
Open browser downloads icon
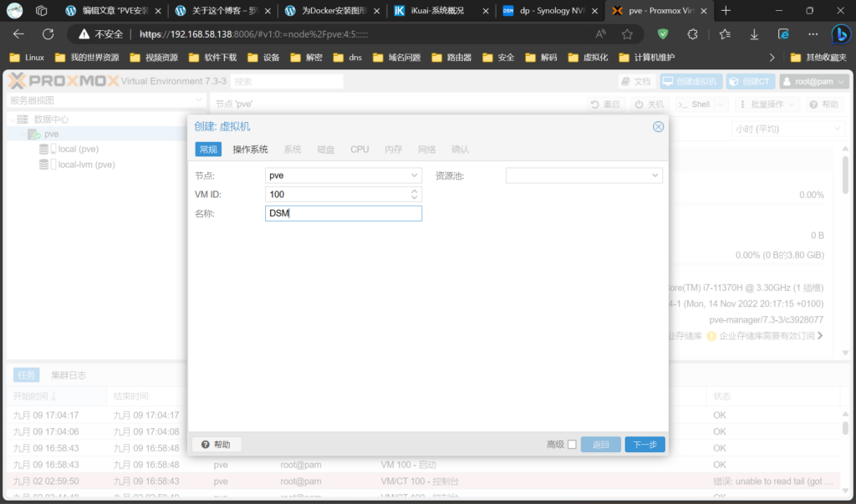click(x=754, y=34)
